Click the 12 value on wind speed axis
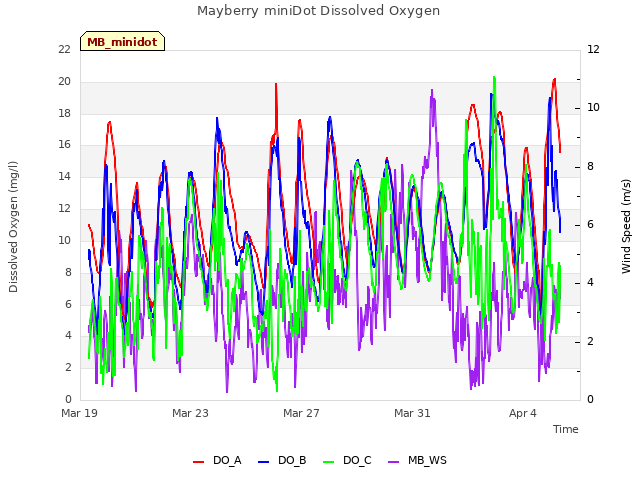The width and height of the screenshot is (640, 480). 593,49
